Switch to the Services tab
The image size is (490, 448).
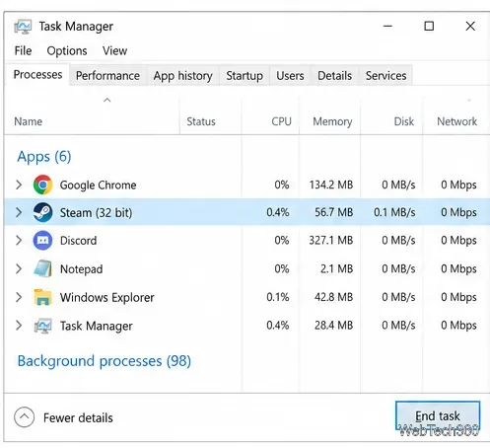click(385, 76)
